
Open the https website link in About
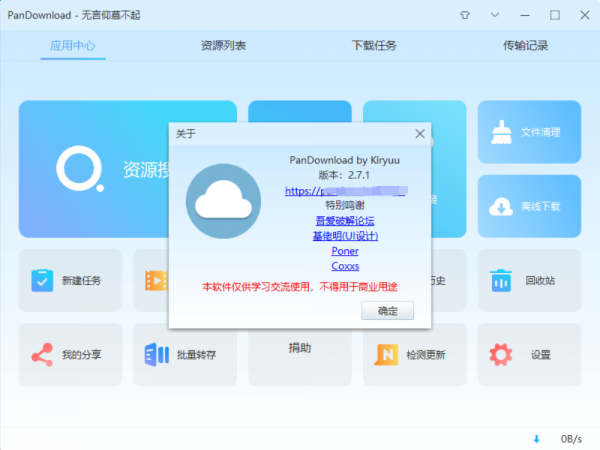[346, 191]
